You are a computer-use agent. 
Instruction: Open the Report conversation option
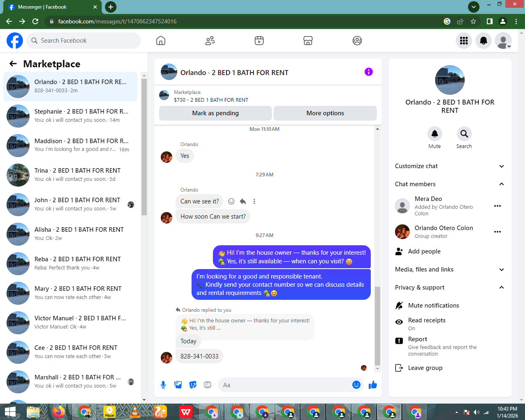tap(450, 346)
